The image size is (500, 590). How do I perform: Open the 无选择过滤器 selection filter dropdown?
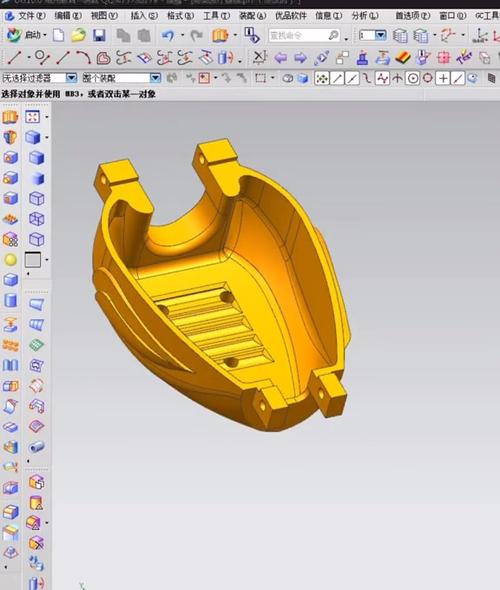tap(40, 78)
